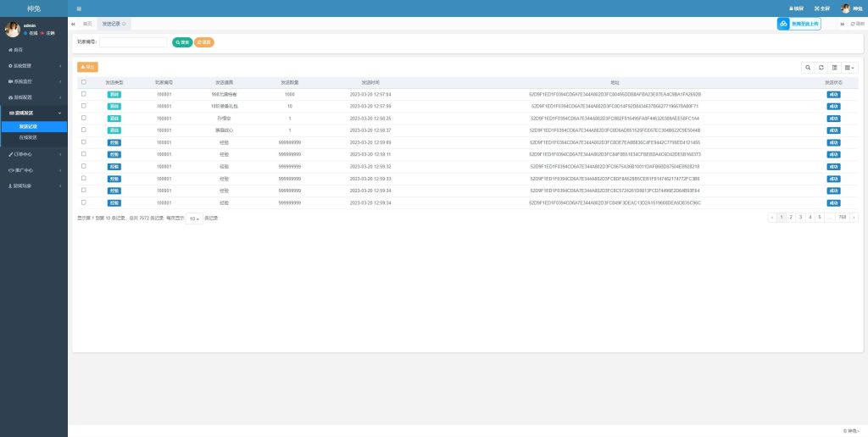This screenshot has height=437, width=868.
Task: Close the 发送记录 tab with x icon
Action: pos(125,24)
